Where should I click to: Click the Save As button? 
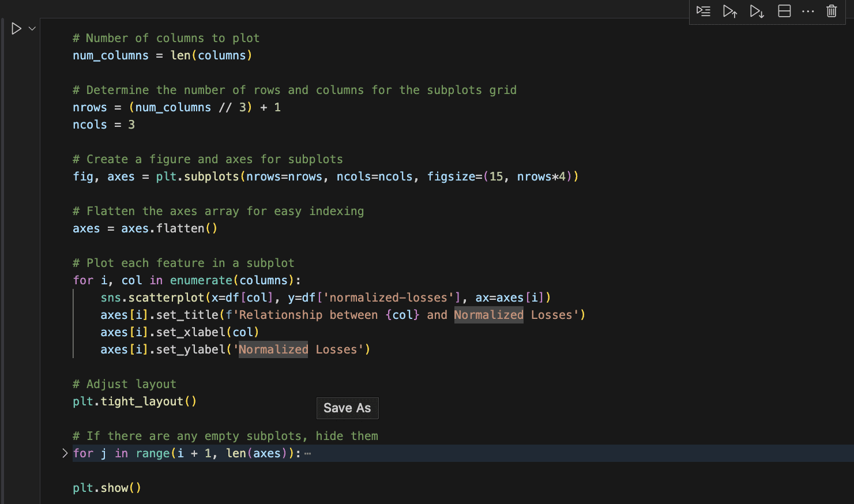click(347, 408)
